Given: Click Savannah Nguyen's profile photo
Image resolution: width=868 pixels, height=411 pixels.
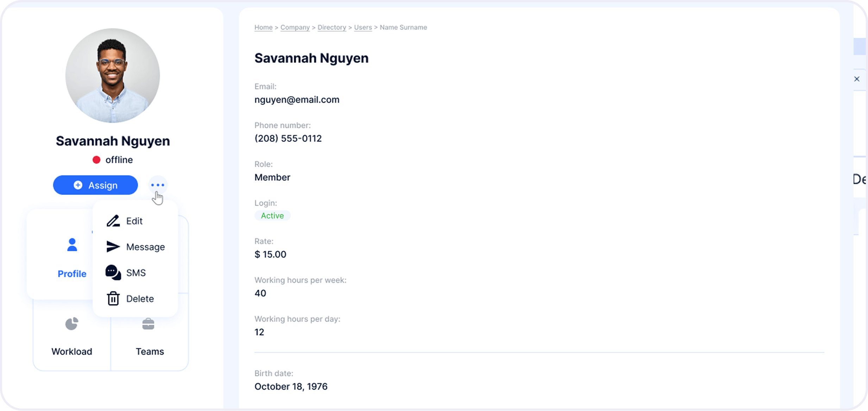Looking at the screenshot, I should pos(113,76).
